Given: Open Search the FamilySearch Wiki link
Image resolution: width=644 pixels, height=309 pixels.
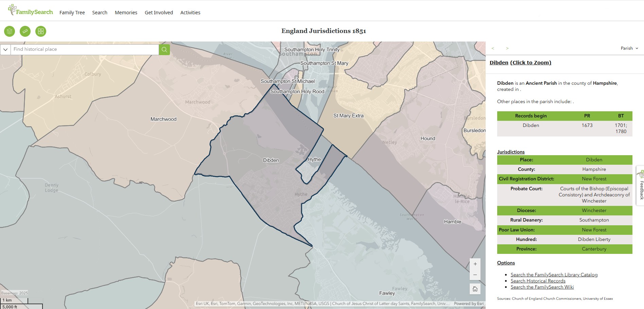Looking at the screenshot, I should (542, 287).
